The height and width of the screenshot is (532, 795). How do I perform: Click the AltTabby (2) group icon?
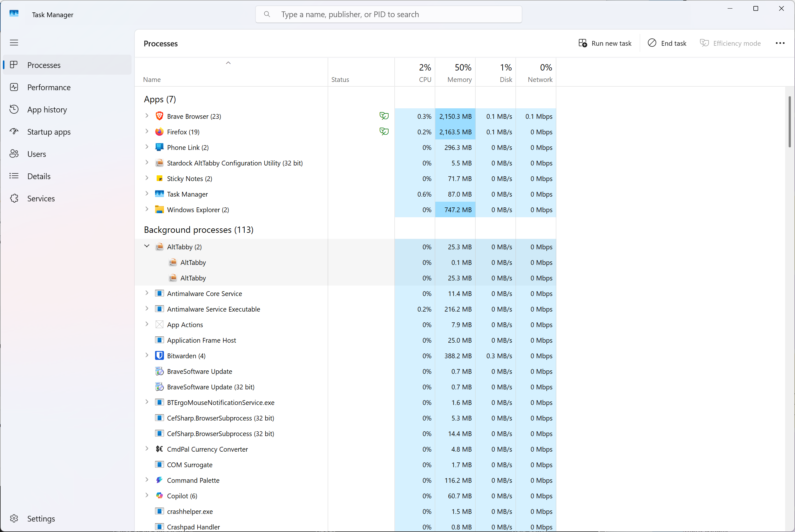click(159, 247)
